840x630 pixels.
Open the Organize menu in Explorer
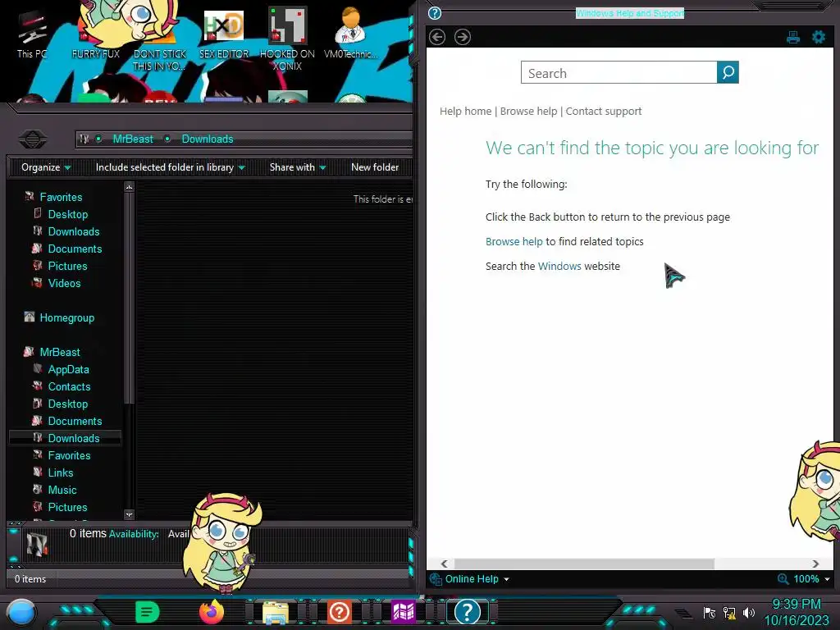click(x=46, y=167)
